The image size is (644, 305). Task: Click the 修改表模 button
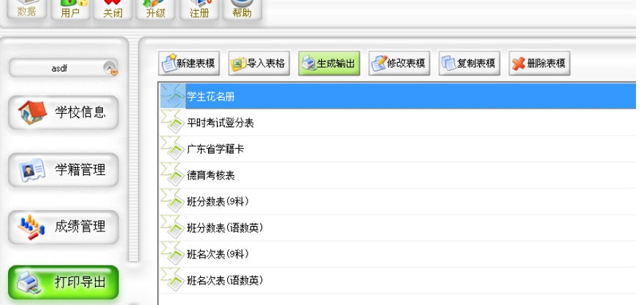click(x=399, y=63)
